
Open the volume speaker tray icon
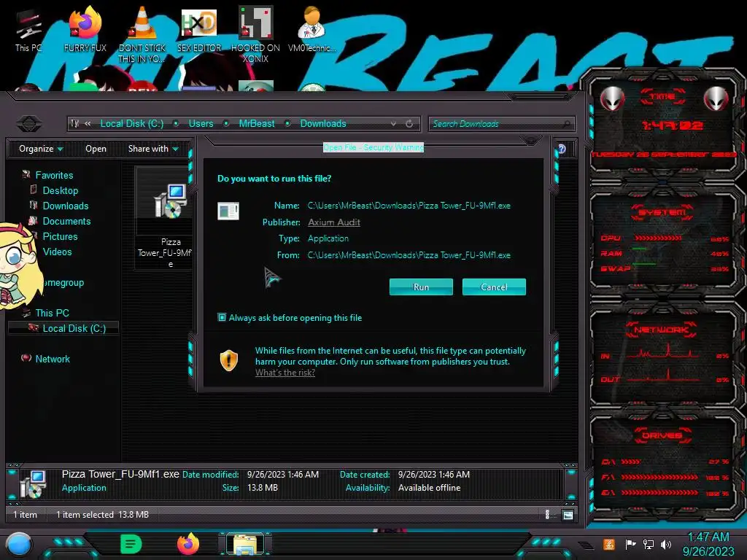click(666, 544)
